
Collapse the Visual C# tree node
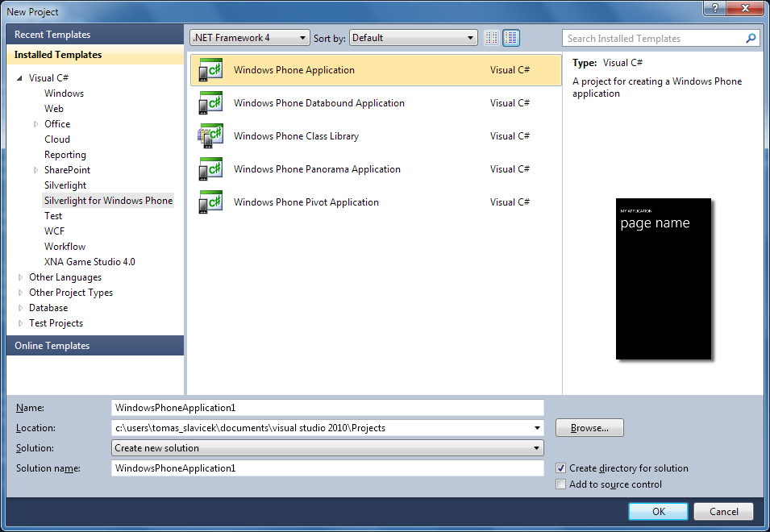click(x=19, y=78)
